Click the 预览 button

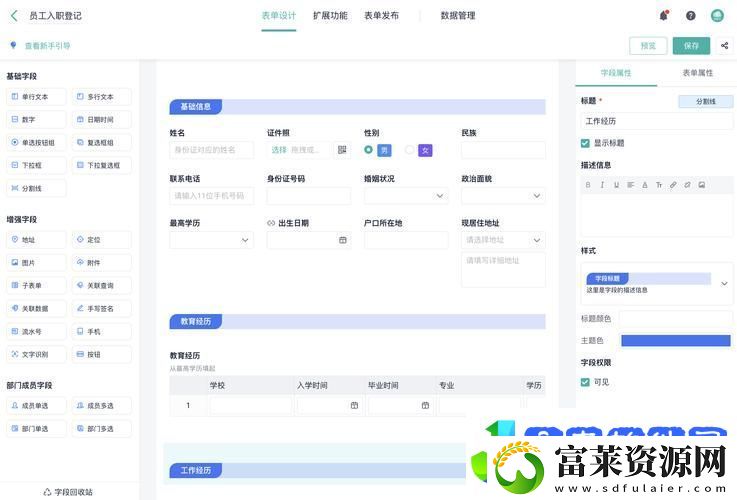[648, 46]
